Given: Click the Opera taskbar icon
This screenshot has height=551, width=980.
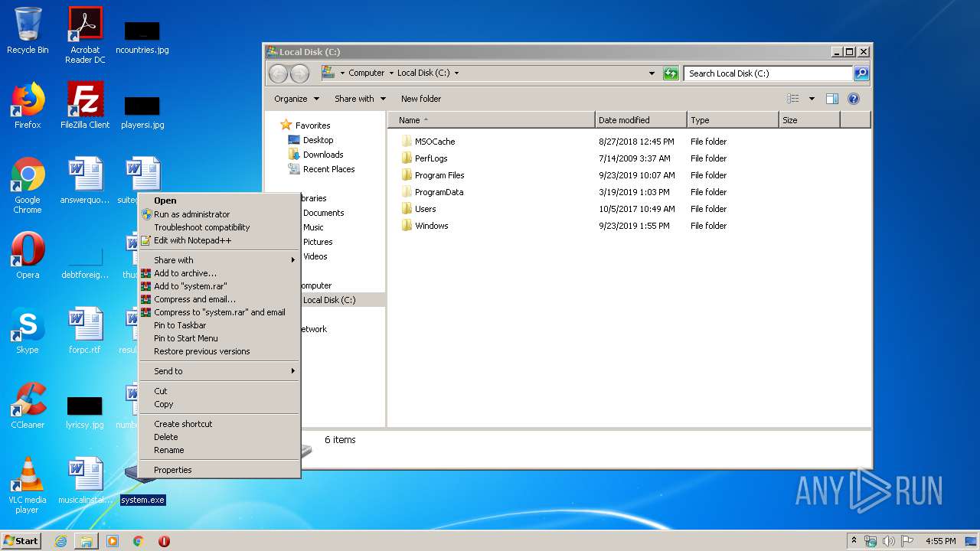Looking at the screenshot, I should coord(164,541).
